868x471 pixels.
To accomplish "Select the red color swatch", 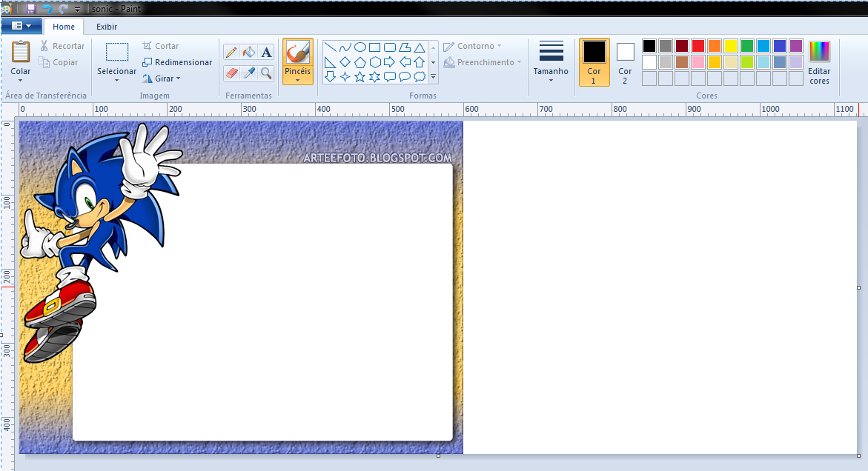I will tap(698, 45).
